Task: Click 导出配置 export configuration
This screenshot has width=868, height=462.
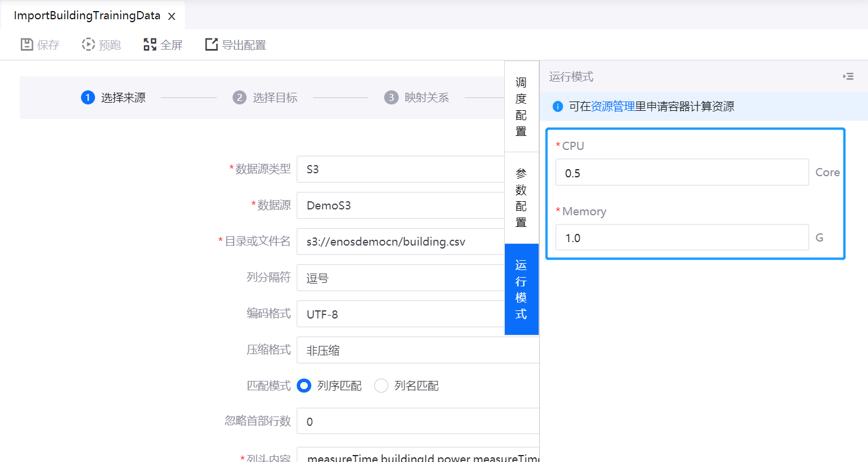Action: [236, 45]
